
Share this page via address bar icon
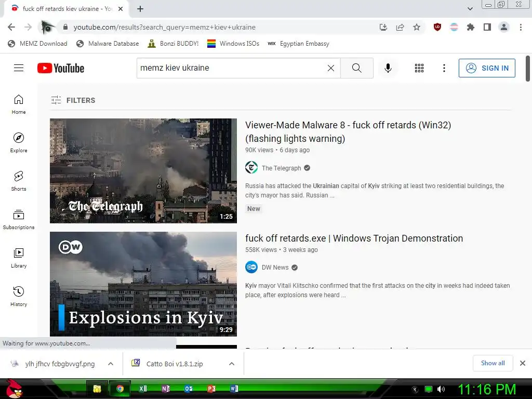400,27
